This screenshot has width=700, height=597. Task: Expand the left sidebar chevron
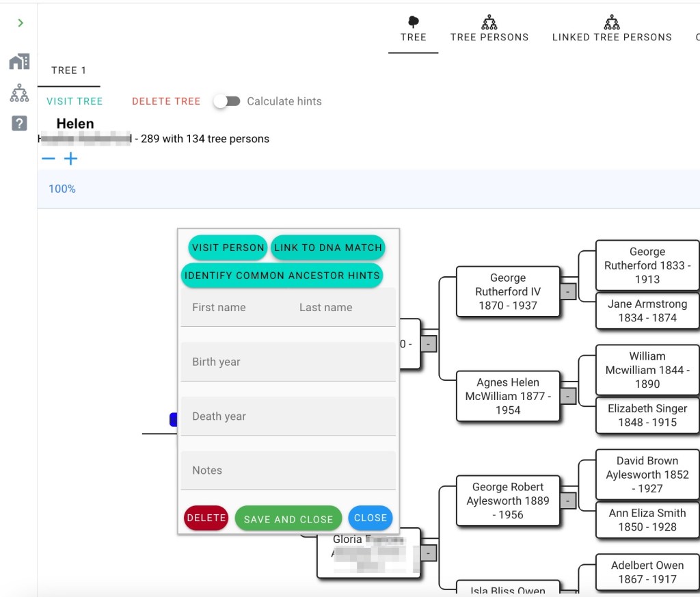coord(21,23)
